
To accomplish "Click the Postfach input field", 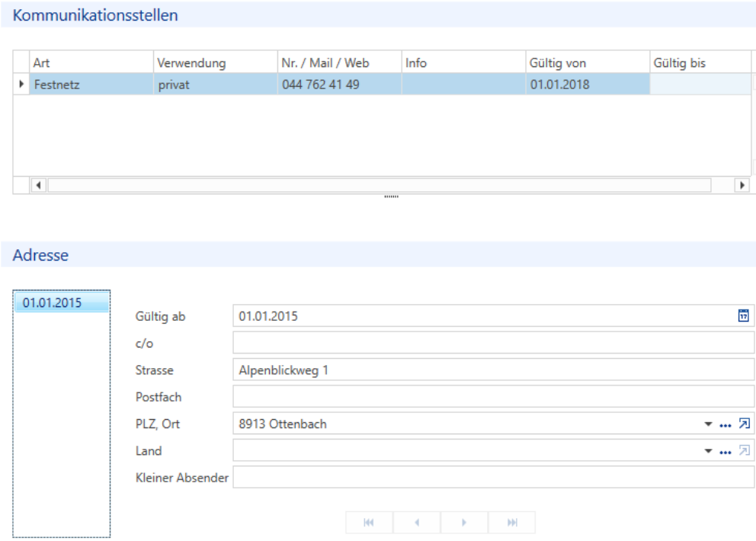I will pyautogui.click(x=494, y=397).
